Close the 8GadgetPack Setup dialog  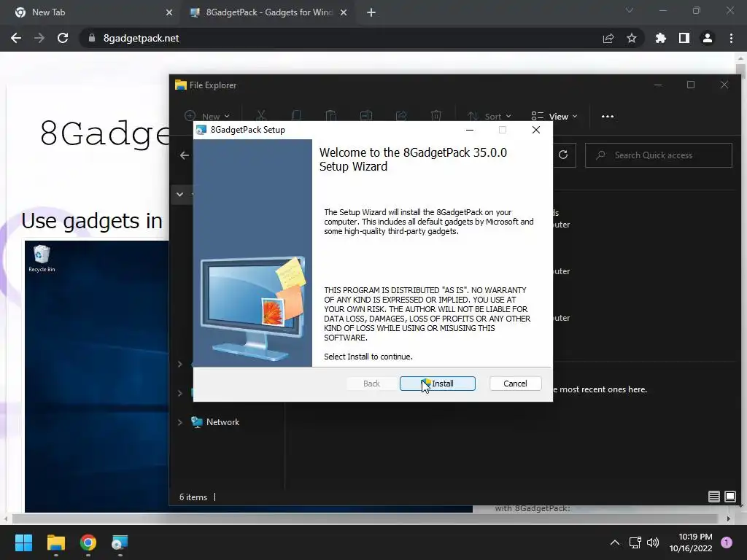[536, 130]
